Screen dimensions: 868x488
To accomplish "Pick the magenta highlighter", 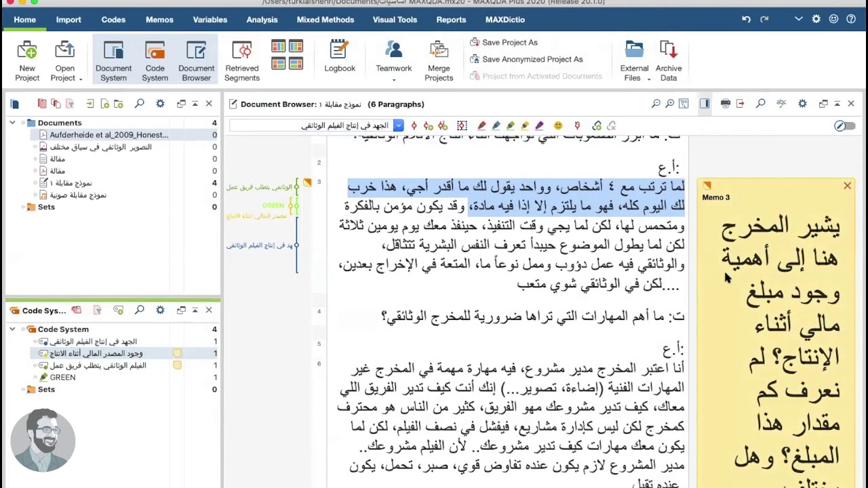I will (x=539, y=125).
